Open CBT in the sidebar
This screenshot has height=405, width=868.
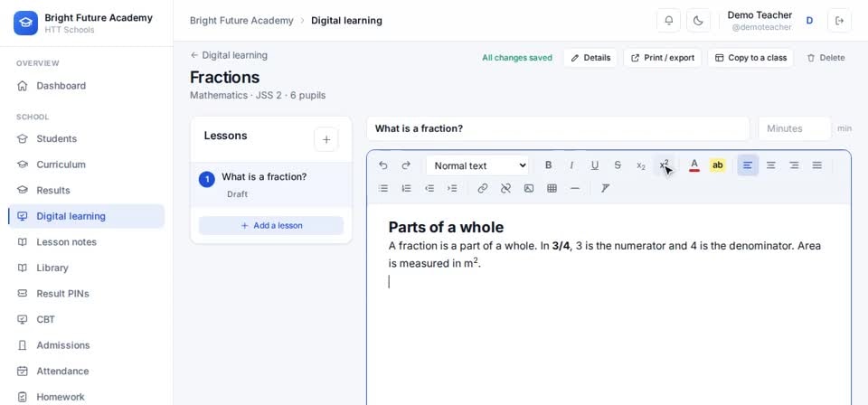pyautogui.click(x=87, y=319)
